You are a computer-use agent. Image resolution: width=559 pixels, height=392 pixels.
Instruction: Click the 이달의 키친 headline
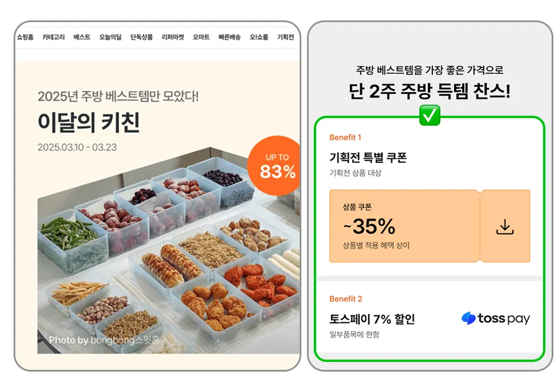point(89,122)
